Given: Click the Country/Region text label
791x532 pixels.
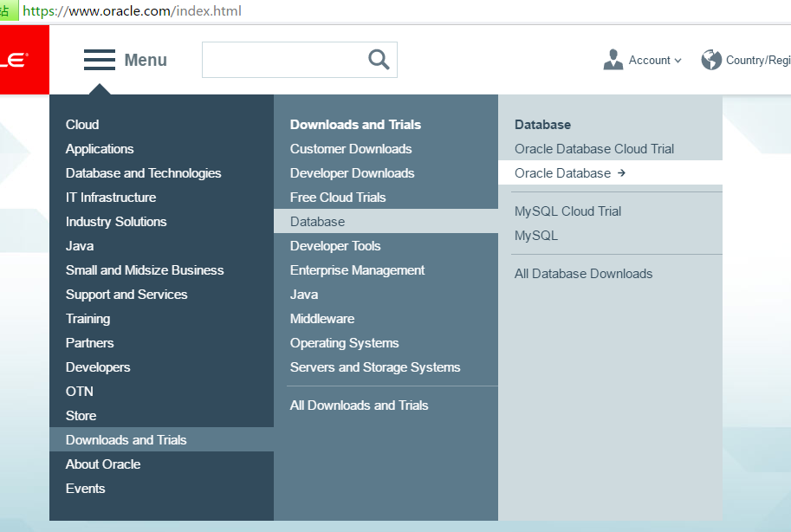Looking at the screenshot, I should pyautogui.click(x=758, y=60).
